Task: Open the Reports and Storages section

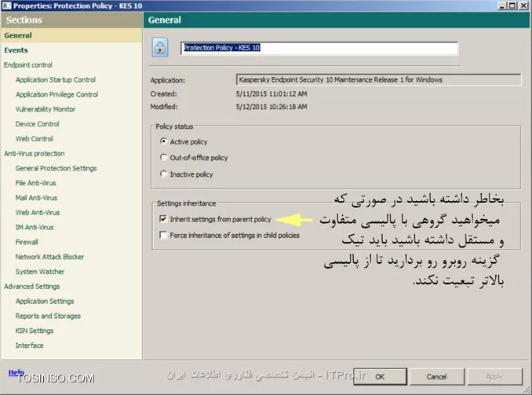Action: click(48, 316)
